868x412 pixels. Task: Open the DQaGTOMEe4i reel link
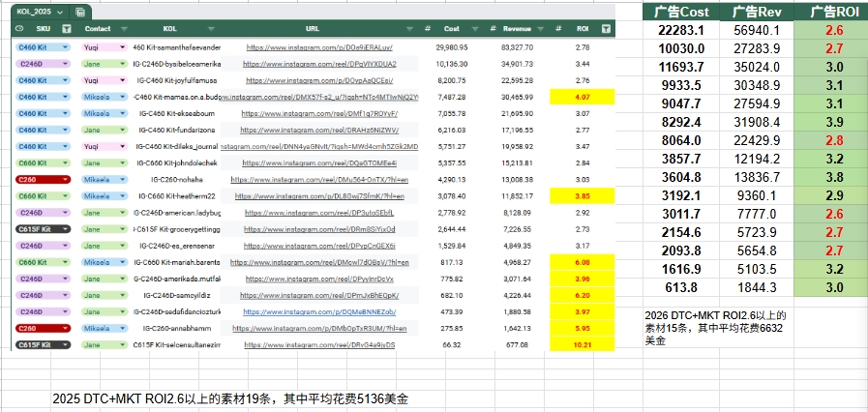(319, 163)
